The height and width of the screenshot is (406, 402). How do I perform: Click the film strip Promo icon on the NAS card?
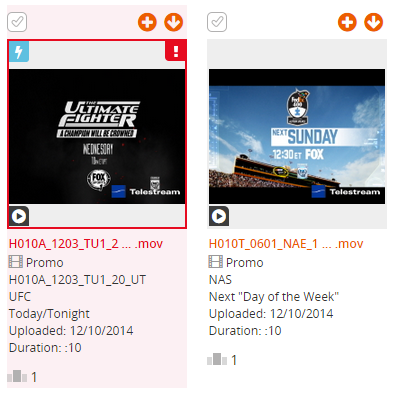216,262
